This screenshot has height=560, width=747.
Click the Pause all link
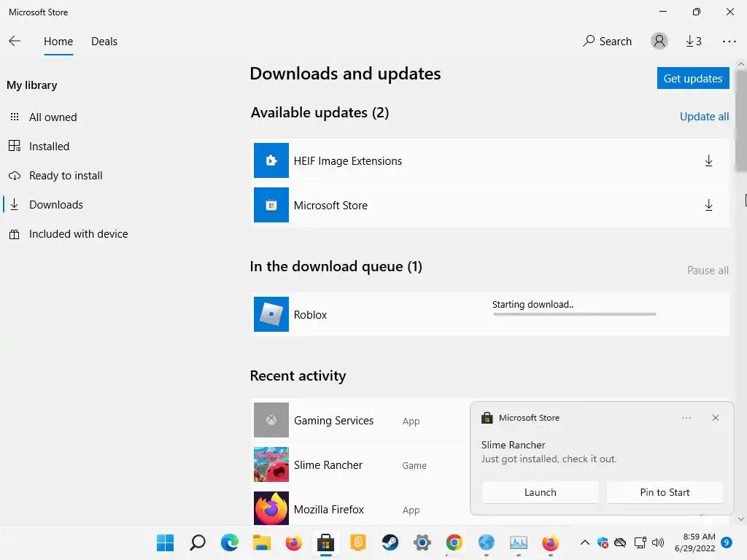pyautogui.click(x=708, y=270)
